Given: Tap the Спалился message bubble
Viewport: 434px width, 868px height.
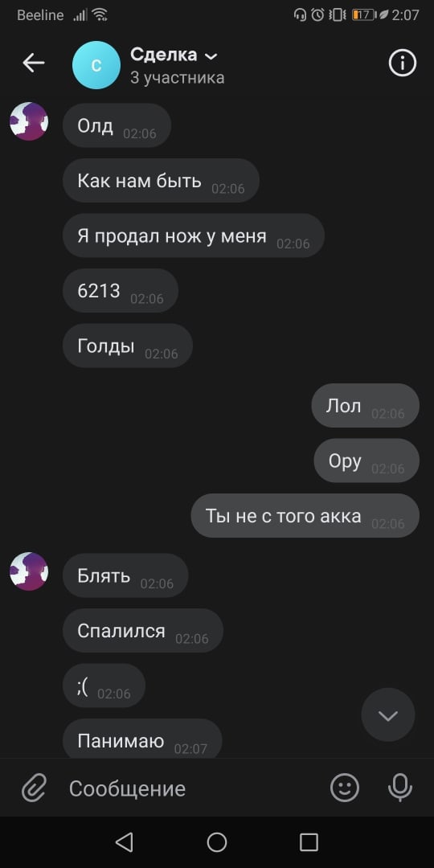Looking at the screenshot, I should 143,631.
